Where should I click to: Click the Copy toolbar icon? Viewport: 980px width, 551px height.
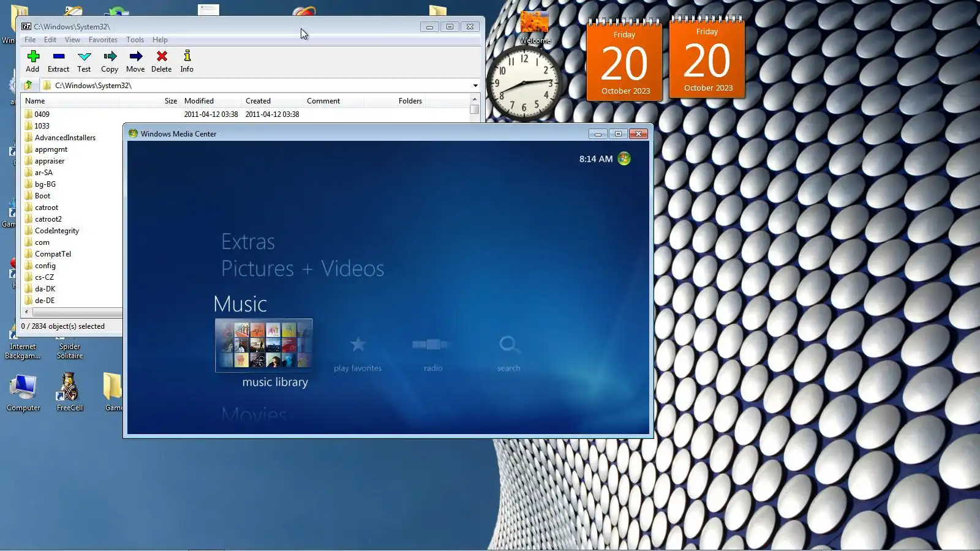point(110,61)
